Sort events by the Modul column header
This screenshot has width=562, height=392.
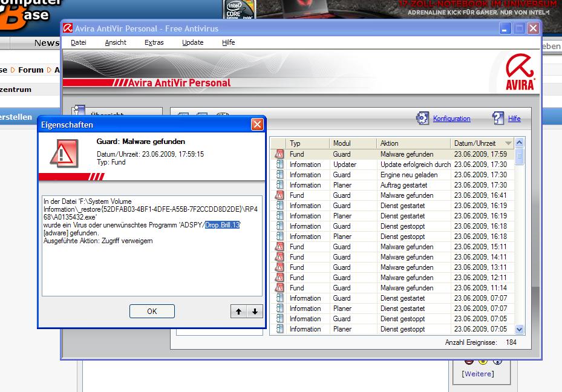(x=353, y=143)
